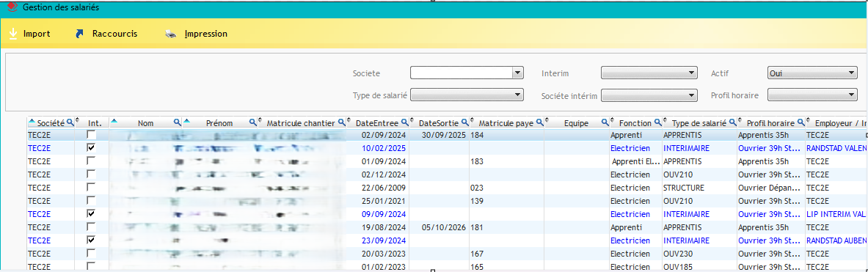Sort by the Prénom column header

(219, 122)
